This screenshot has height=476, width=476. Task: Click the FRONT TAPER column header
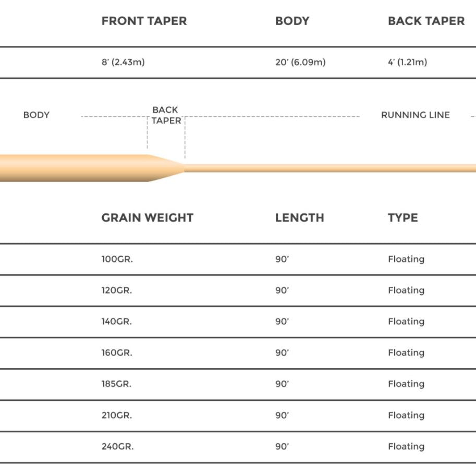pyautogui.click(x=144, y=21)
